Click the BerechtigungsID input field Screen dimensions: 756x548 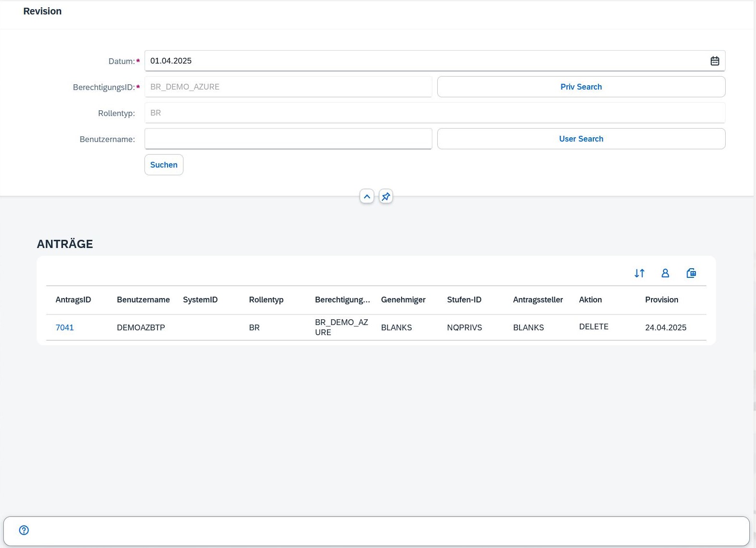288,87
